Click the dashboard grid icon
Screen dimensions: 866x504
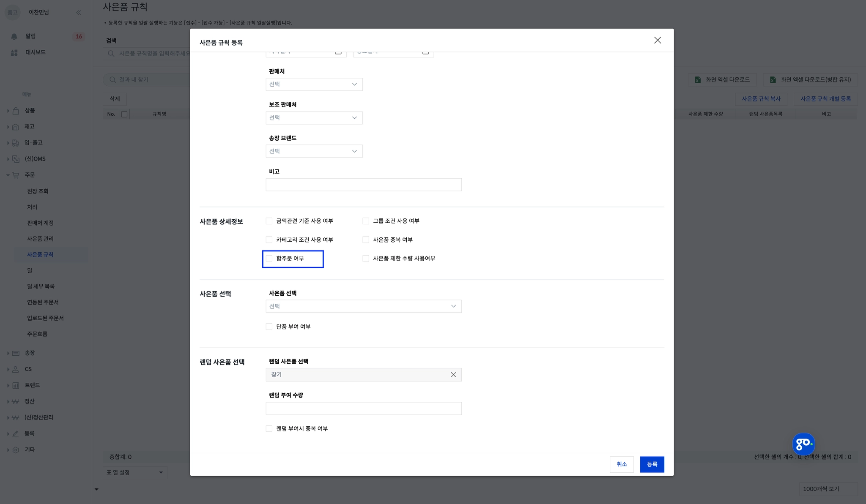tap(14, 53)
